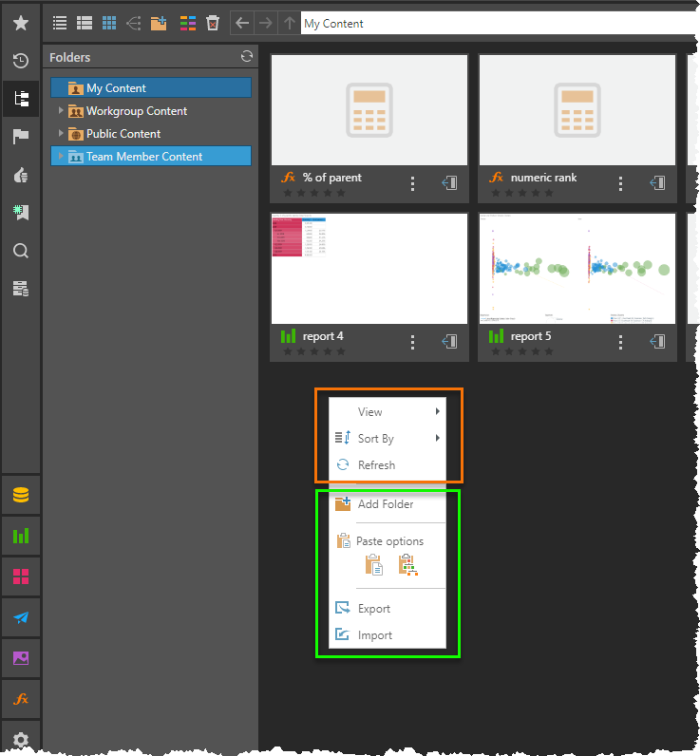700x756 pixels.
Task: Open the orange fx Formulate module
Action: (x=20, y=699)
